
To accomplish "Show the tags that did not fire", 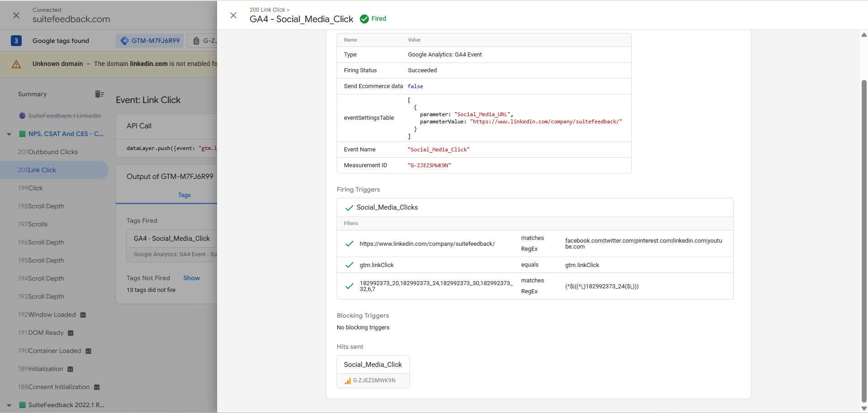I will 191,278.
